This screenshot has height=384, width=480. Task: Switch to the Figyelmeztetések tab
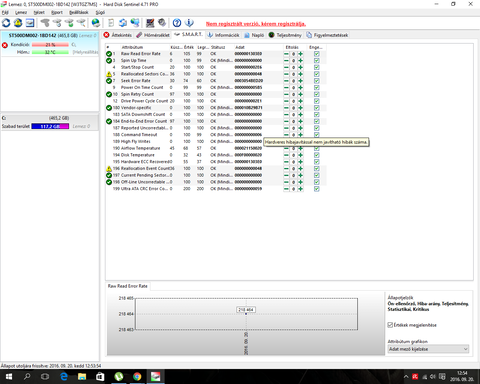coord(327,35)
